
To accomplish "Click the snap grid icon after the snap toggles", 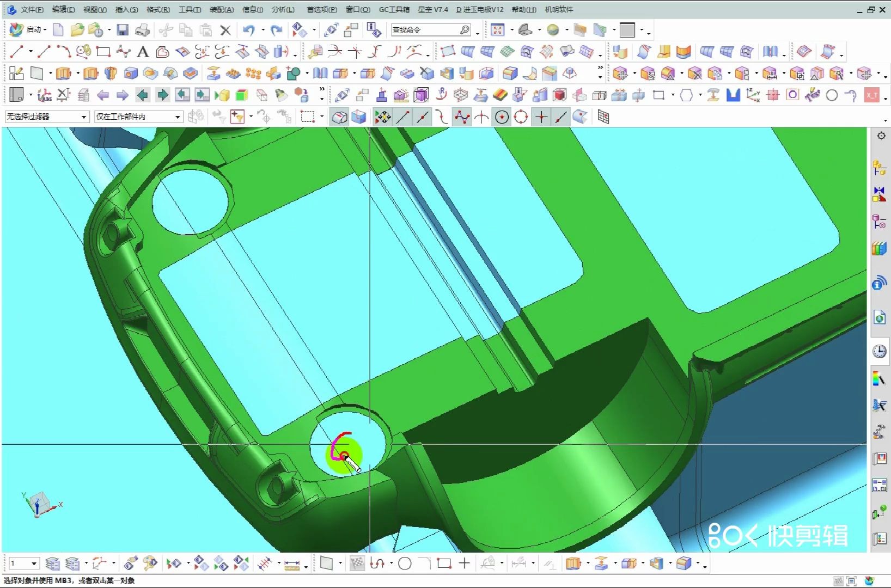I will [603, 117].
